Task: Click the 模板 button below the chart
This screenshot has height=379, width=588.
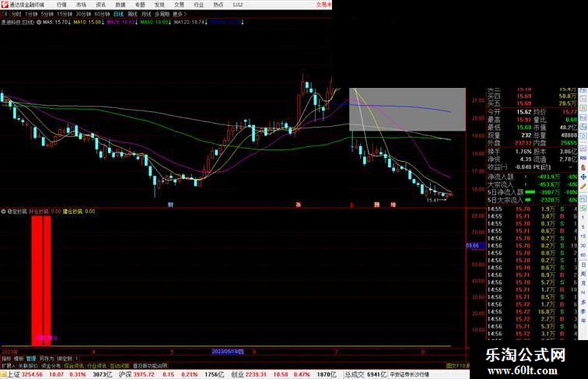Action: [x=19, y=358]
